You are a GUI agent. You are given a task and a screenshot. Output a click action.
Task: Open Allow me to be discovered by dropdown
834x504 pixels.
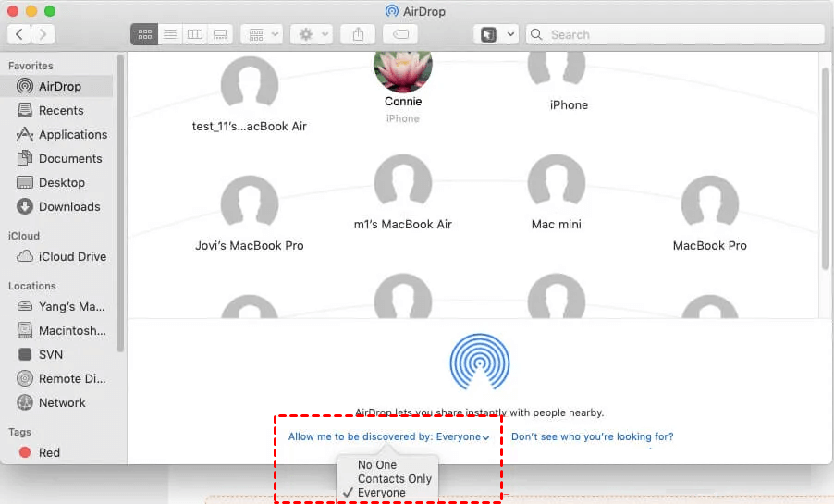pos(388,436)
